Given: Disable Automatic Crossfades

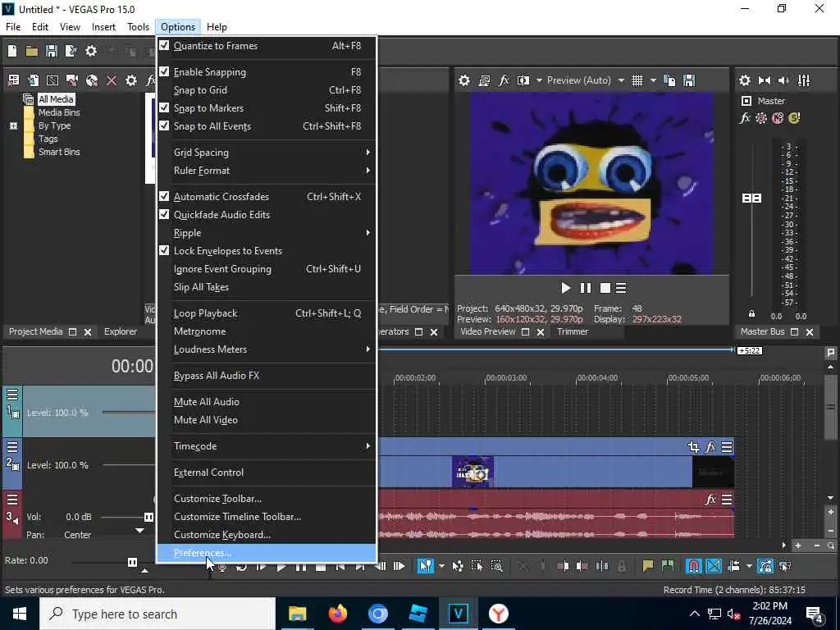Looking at the screenshot, I should pyautogui.click(x=267, y=197).
